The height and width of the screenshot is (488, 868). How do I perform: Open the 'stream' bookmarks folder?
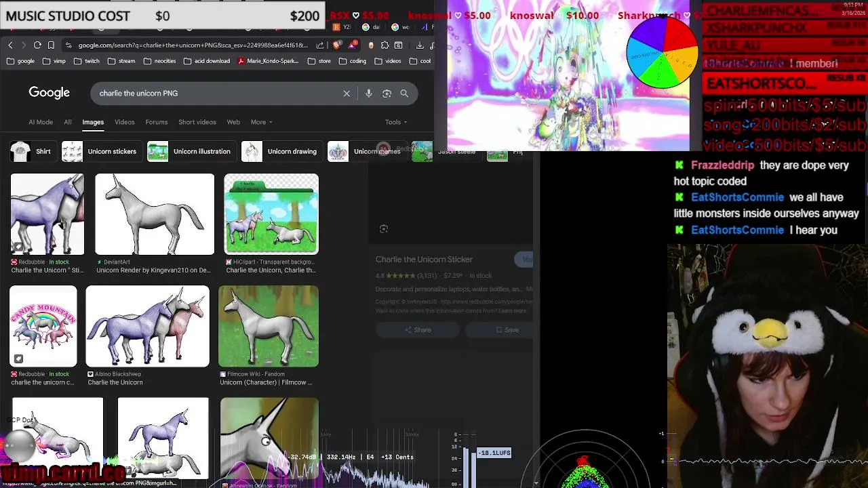point(121,61)
